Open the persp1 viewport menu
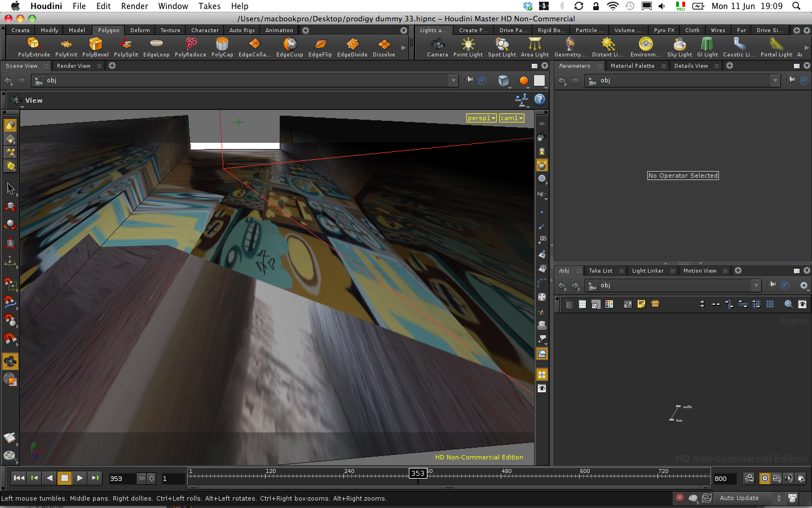812x508 pixels. [482, 118]
